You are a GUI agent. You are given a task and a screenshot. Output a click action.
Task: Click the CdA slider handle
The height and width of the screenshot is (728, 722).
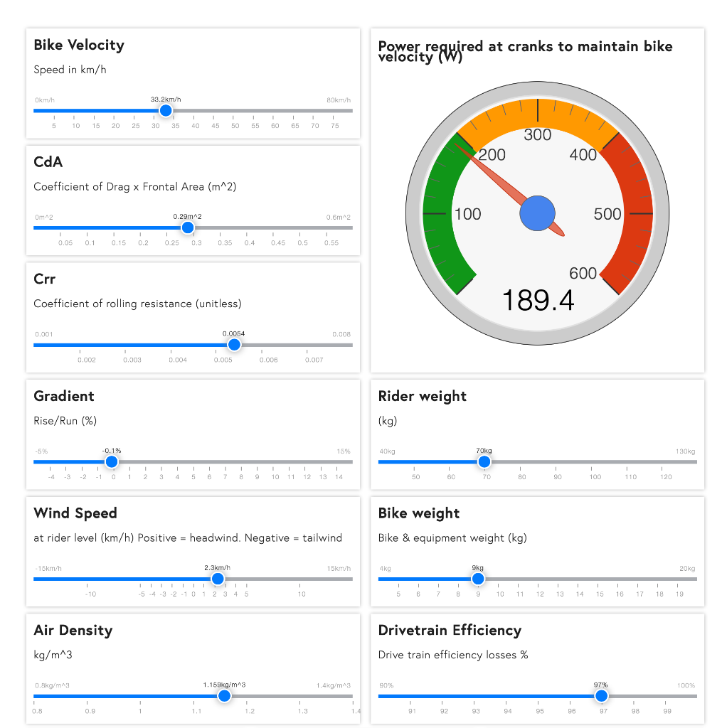click(x=188, y=227)
